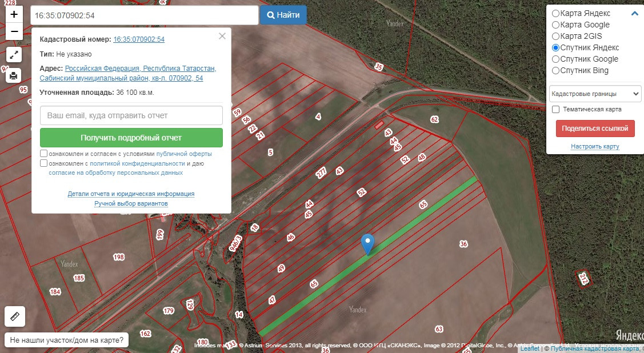Open Ручной выбор вариантов link

tap(131, 203)
